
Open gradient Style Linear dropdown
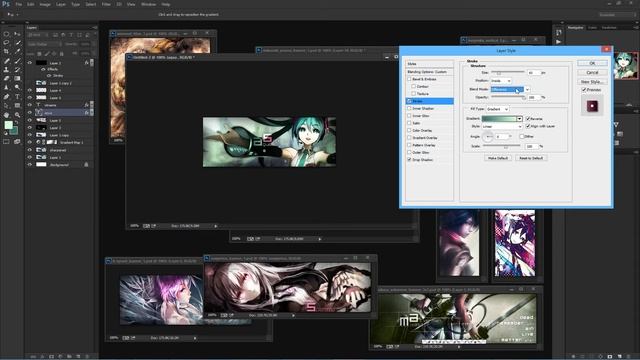click(502, 127)
